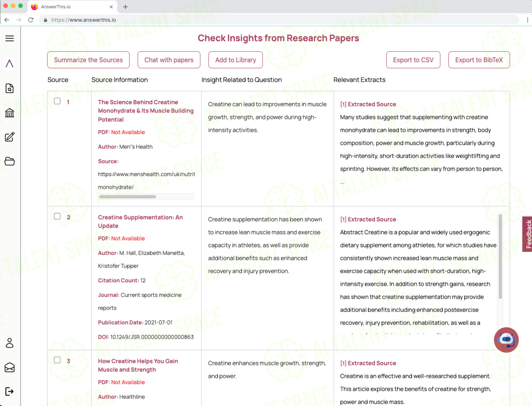This screenshot has height=406, width=532.
Task: Open the browser three-dot menu
Action: coord(528,19)
